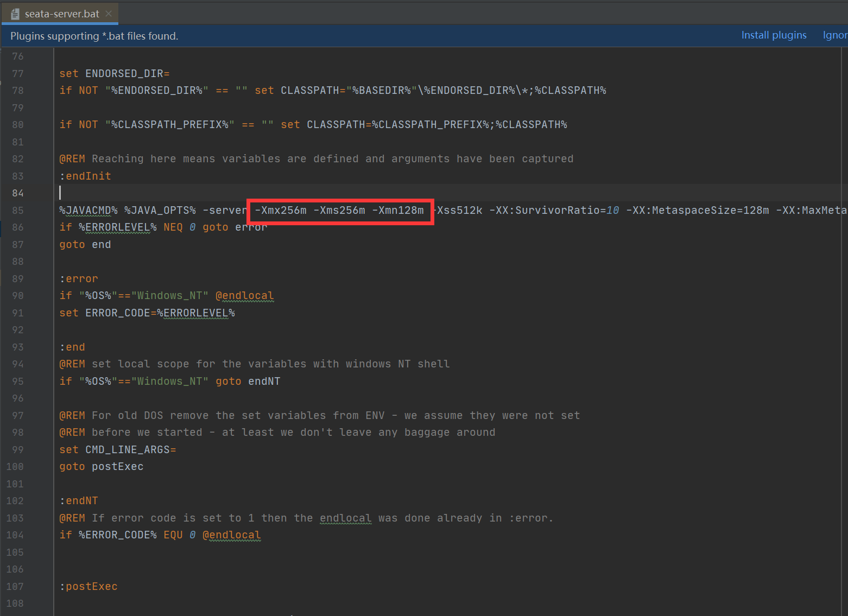
Task: Click %JAVA_OPTS% on line 85
Action: click(160, 210)
